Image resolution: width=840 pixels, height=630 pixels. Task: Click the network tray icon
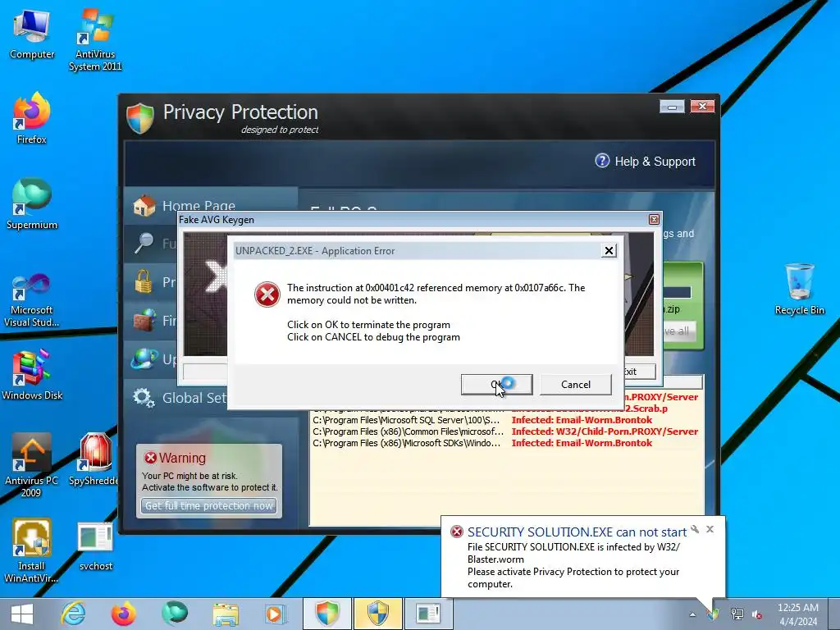pos(737,614)
